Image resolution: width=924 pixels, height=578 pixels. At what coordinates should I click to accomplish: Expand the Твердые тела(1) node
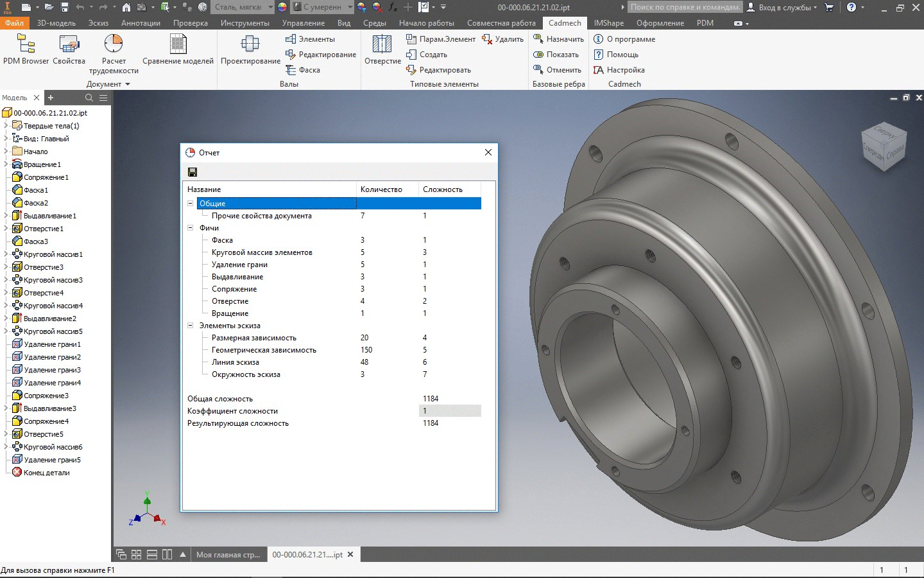pos(6,126)
